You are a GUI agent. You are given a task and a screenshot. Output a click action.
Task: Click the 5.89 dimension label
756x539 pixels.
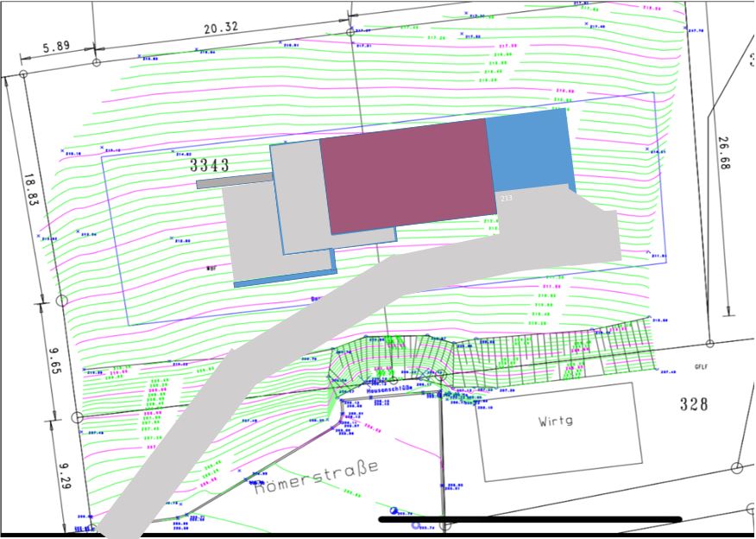(56, 47)
